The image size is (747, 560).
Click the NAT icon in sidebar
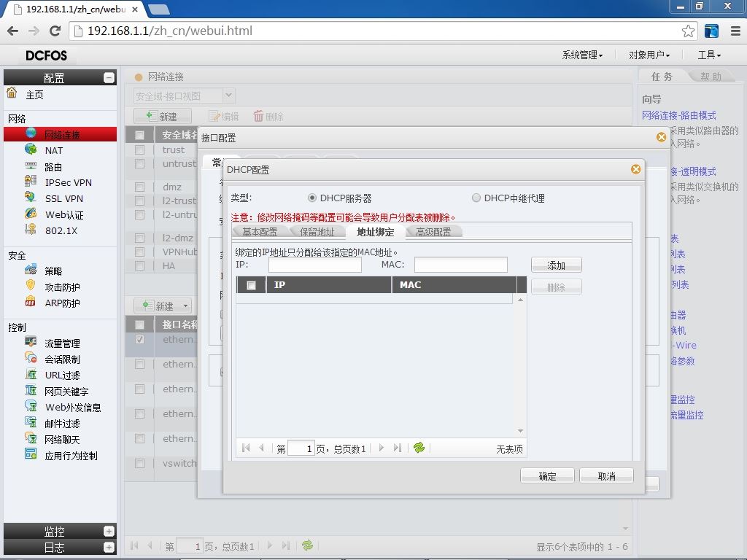point(31,149)
